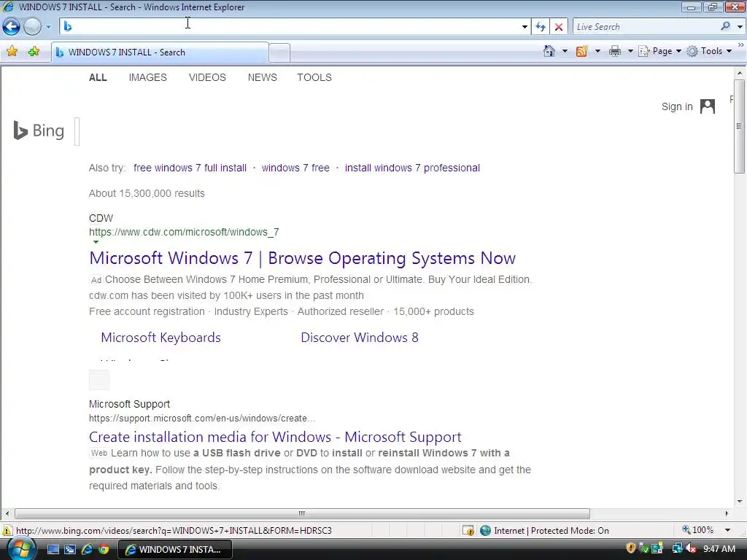Switch to VIDEOS search results
The width and height of the screenshot is (747, 560).
tap(207, 77)
